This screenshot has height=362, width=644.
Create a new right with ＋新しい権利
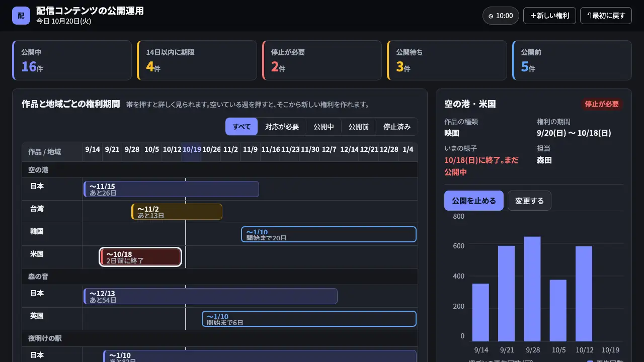click(x=549, y=16)
